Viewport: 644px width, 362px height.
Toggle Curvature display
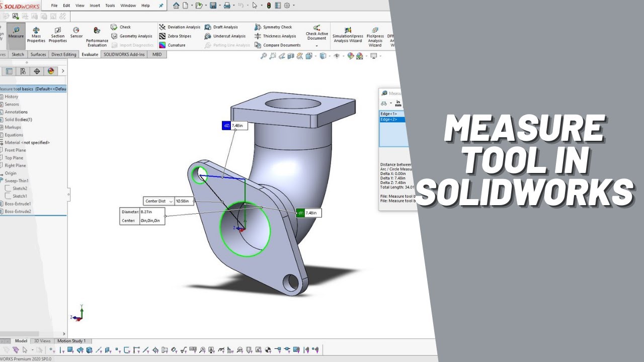coord(172,45)
